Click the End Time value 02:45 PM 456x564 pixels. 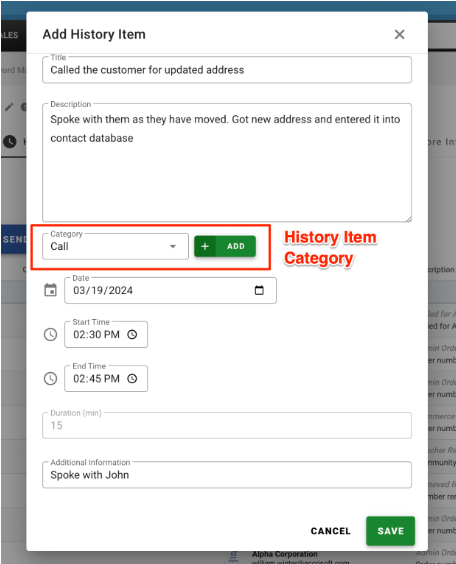pyautogui.click(x=96, y=378)
